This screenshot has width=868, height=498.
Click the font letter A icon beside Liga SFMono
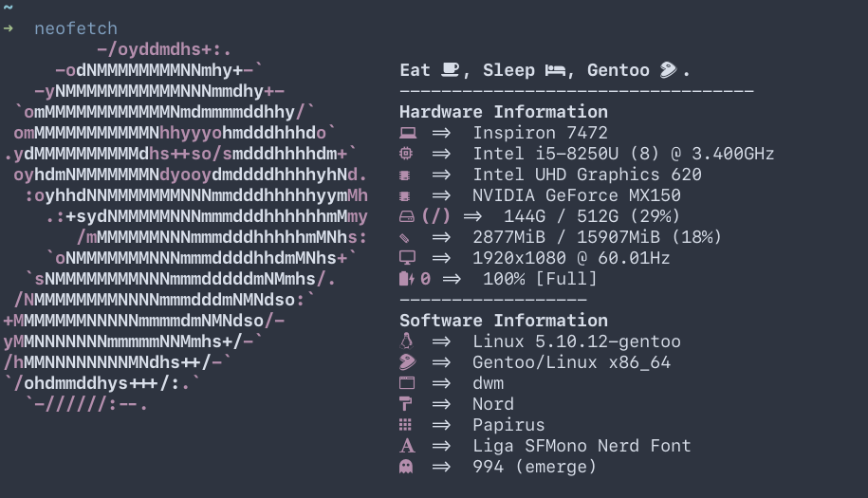tap(407, 446)
